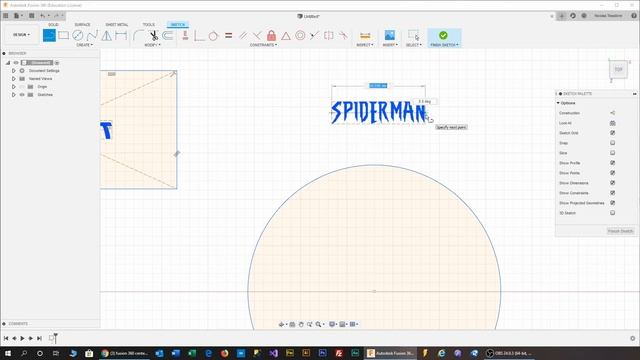Click the Finish Sketch checkmark icon
640x360 pixels.
click(x=443, y=35)
